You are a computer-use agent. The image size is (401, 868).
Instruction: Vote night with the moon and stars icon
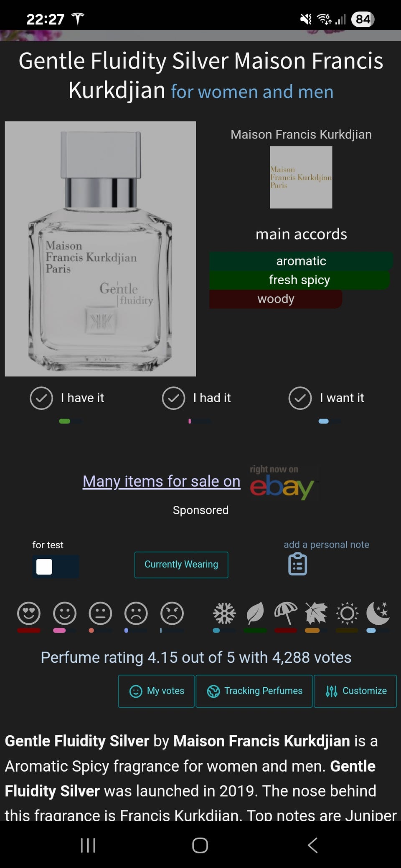378,613
